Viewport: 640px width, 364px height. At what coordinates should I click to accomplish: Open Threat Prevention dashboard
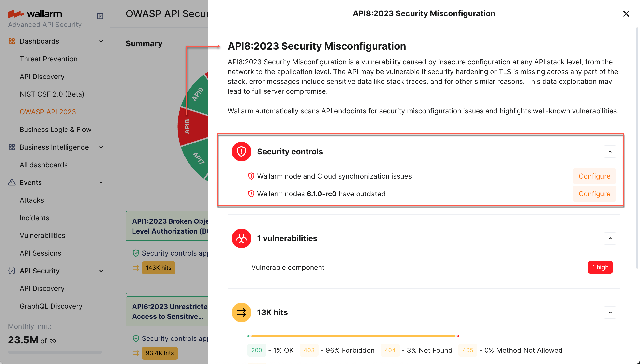pos(49,59)
